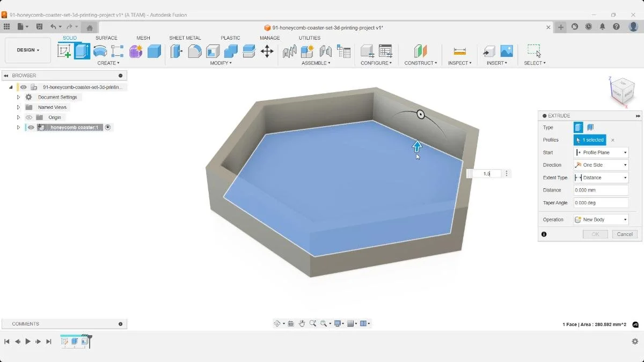644x362 pixels.
Task: Expand the Document Settings tree item
Action: 18,97
